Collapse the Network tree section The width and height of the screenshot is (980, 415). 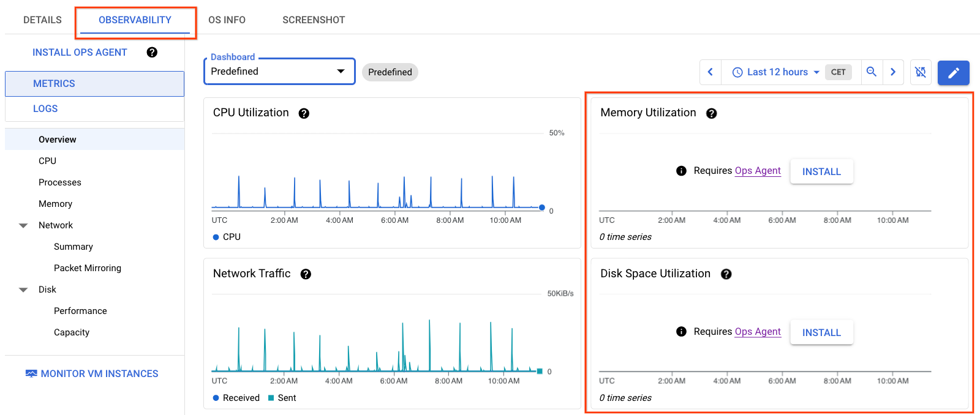23,226
